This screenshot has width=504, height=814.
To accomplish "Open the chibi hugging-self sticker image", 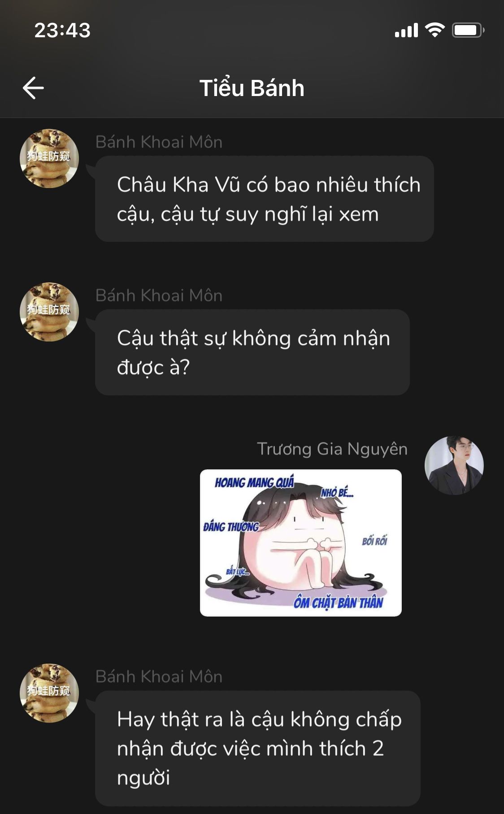I will coord(301,543).
